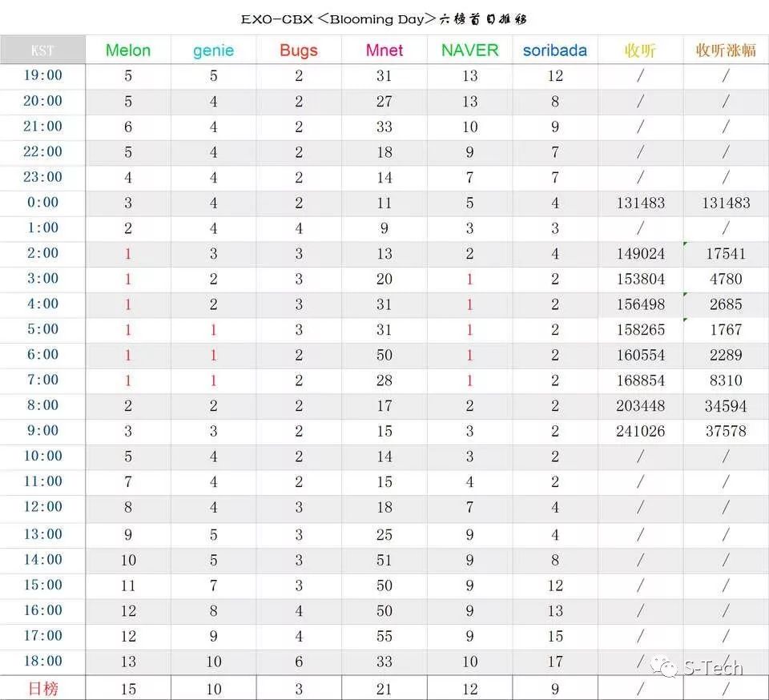769x700 pixels.
Task: Select the 23:00 time row label
Action: [42, 176]
